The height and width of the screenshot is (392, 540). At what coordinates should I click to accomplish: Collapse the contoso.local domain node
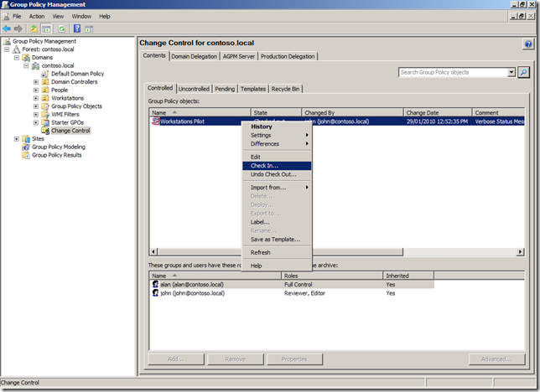(x=26, y=65)
